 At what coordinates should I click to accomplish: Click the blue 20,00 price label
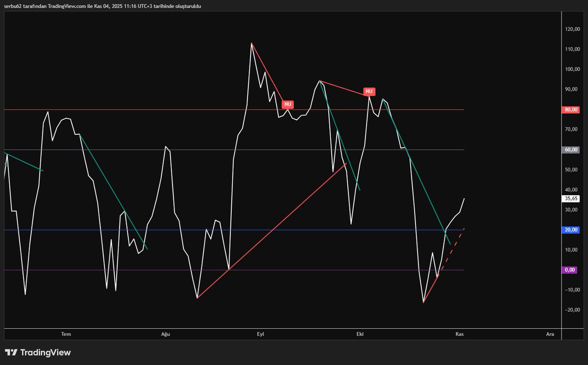point(571,230)
